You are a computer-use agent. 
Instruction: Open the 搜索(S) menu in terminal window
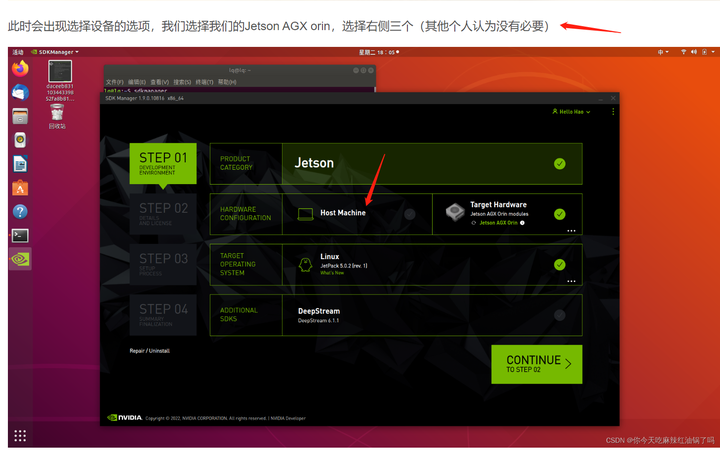pos(182,82)
